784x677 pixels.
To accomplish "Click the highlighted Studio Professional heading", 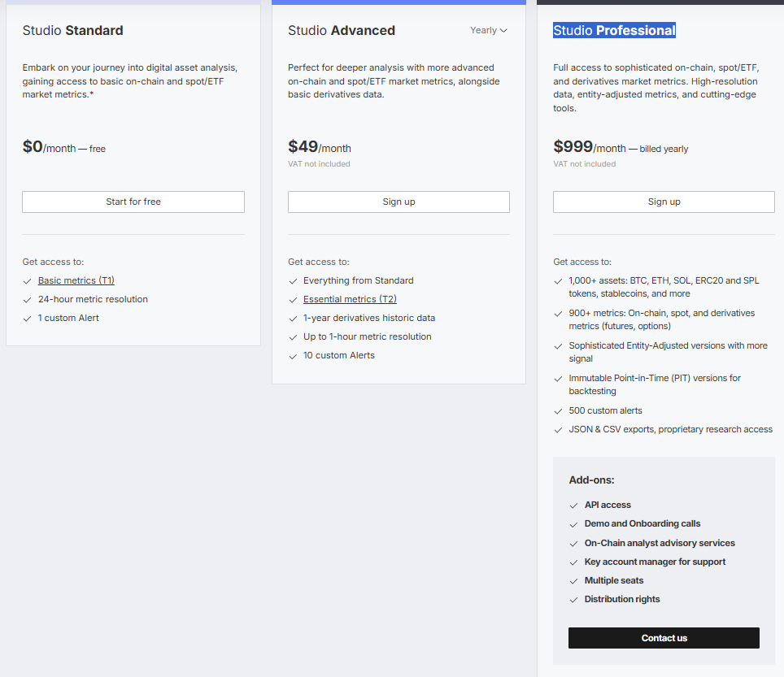I will click(614, 31).
